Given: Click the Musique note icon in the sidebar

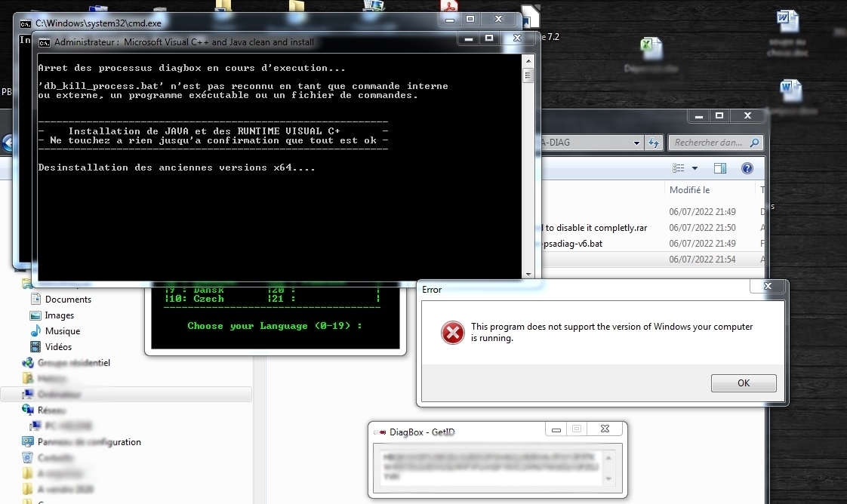Looking at the screenshot, I should [35, 330].
